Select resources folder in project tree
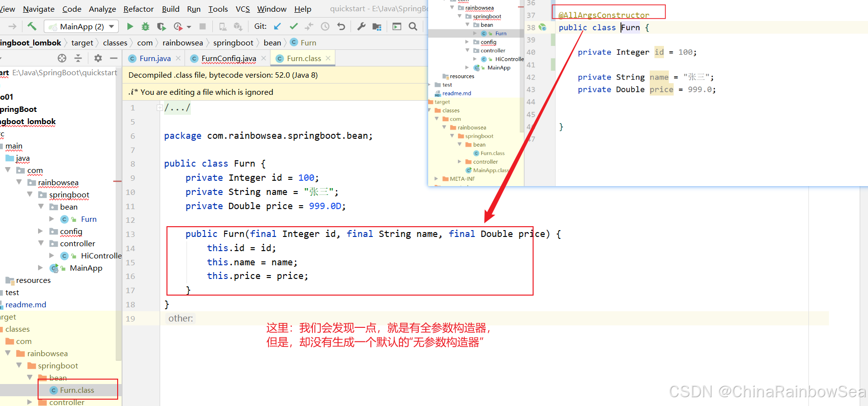Image resolution: width=868 pixels, height=406 pixels. click(33, 280)
